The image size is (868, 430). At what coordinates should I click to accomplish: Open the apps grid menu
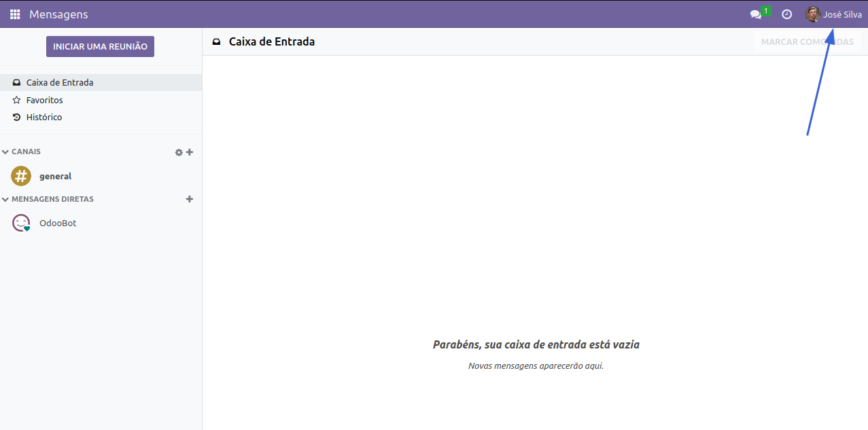click(x=15, y=14)
